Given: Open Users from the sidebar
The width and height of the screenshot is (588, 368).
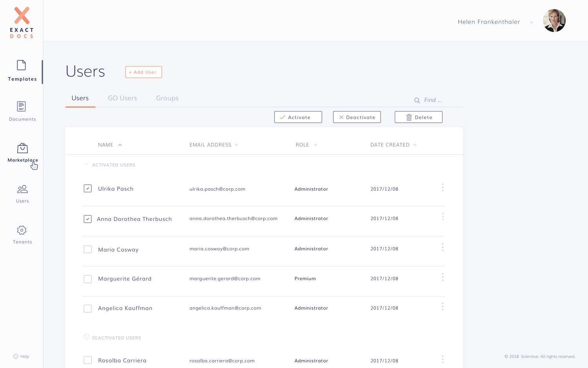Looking at the screenshot, I should pos(22,194).
